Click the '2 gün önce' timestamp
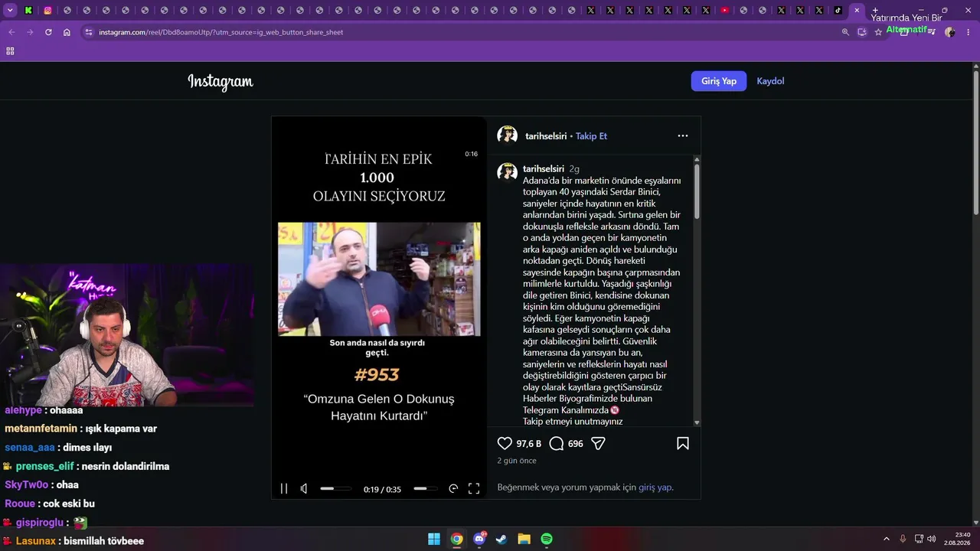The width and height of the screenshot is (980, 551). click(x=517, y=461)
